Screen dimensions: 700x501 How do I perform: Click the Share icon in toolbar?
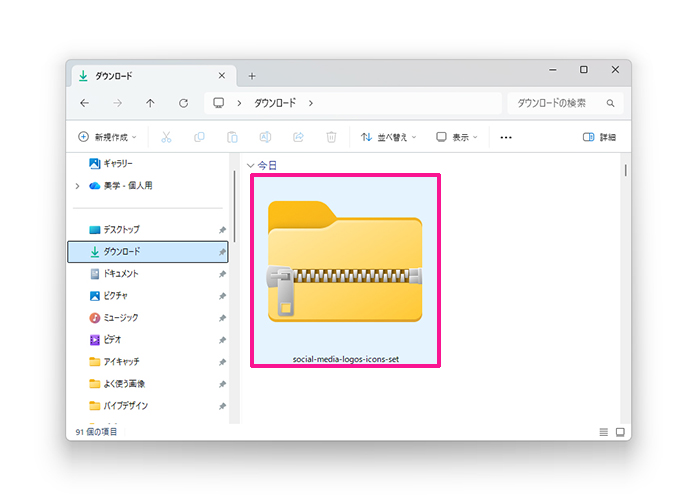pyautogui.click(x=298, y=137)
